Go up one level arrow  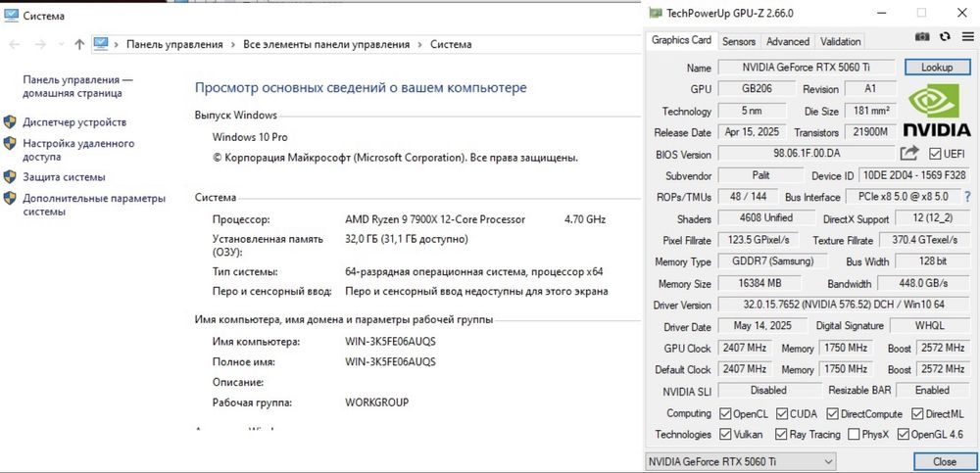(x=79, y=44)
